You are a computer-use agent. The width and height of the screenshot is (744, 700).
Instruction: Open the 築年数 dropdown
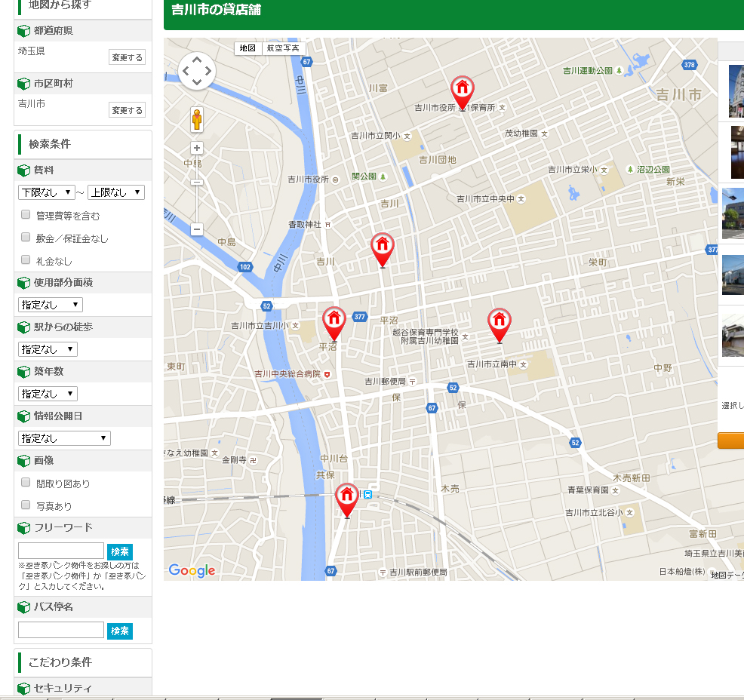coord(48,394)
